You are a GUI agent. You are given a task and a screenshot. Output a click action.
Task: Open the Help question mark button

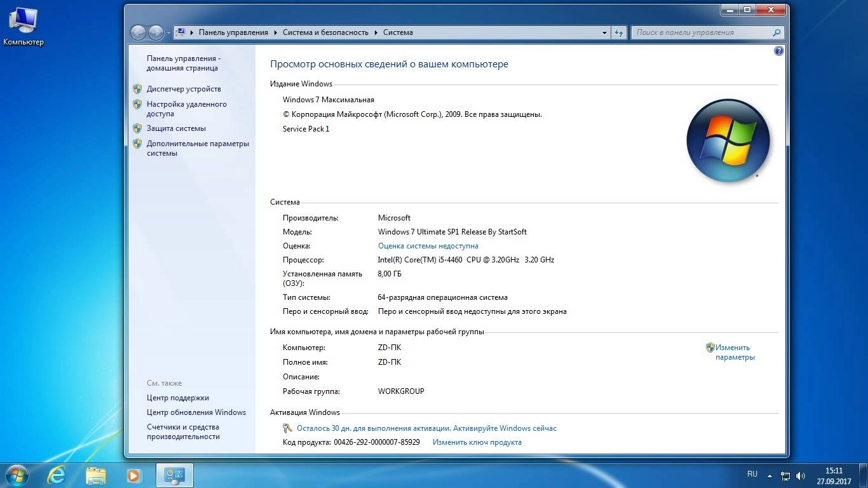pos(778,51)
